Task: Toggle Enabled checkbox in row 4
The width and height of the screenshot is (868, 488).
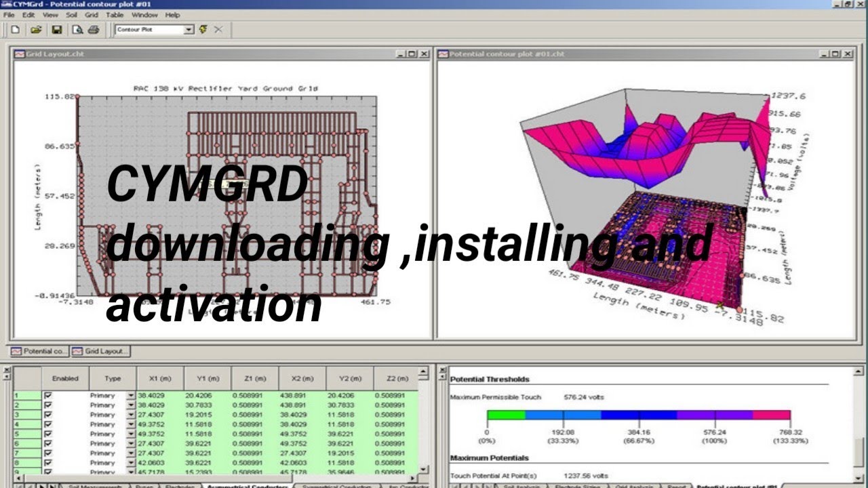Action: [x=47, y=424]
